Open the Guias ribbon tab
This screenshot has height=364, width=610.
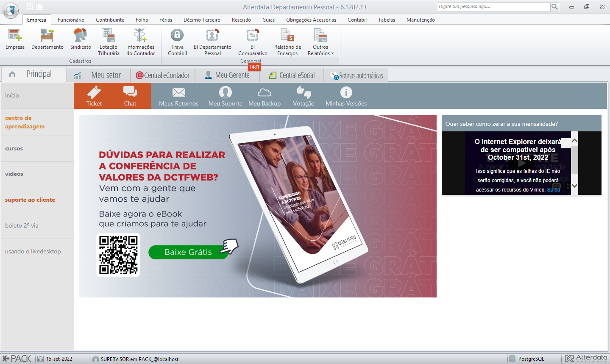pos(268,20)
